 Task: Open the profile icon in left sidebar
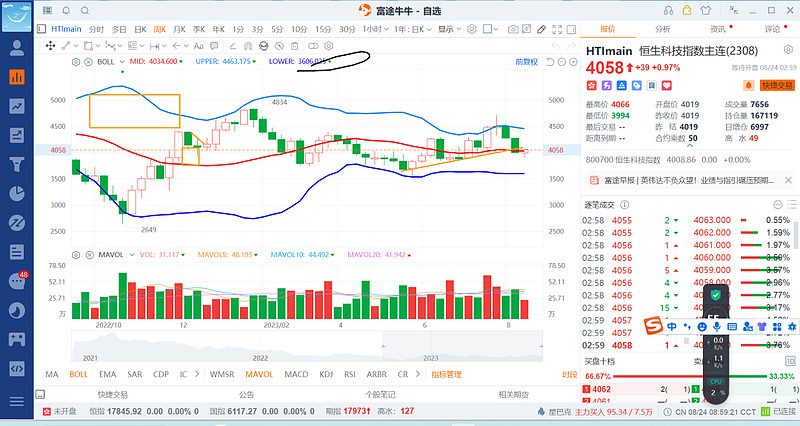(17, 47)
